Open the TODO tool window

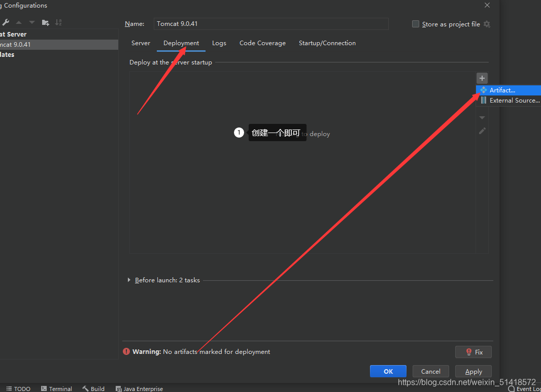pos(19,388)
